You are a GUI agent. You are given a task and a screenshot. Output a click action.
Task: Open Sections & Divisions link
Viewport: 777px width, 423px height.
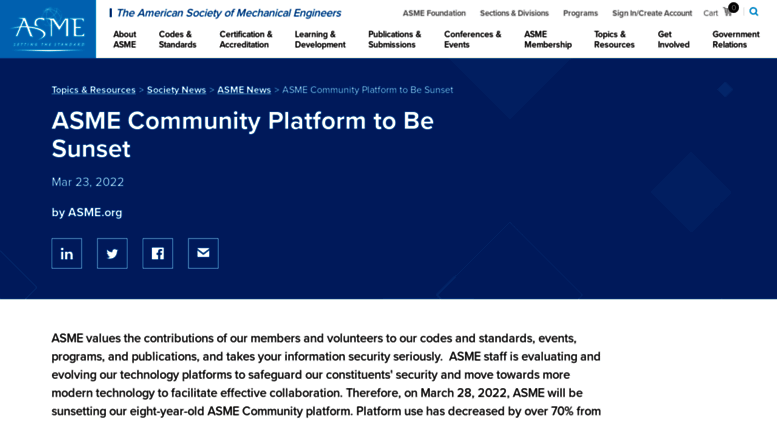pos(514,13)
